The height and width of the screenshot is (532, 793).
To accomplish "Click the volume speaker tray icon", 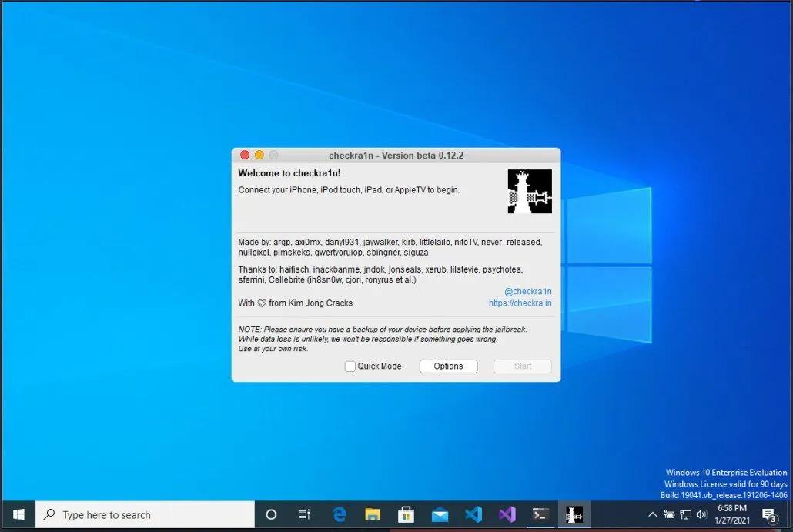I will pos(701,514).
